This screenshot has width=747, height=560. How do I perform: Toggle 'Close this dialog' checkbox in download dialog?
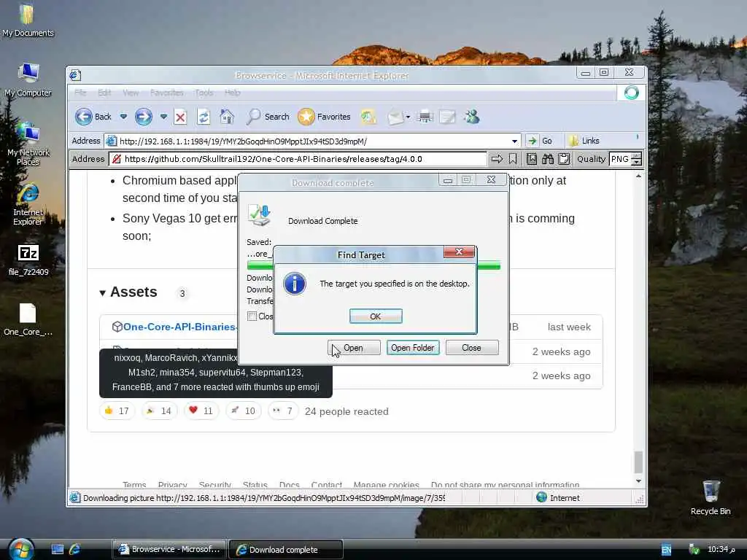click(x=252, y=316)
